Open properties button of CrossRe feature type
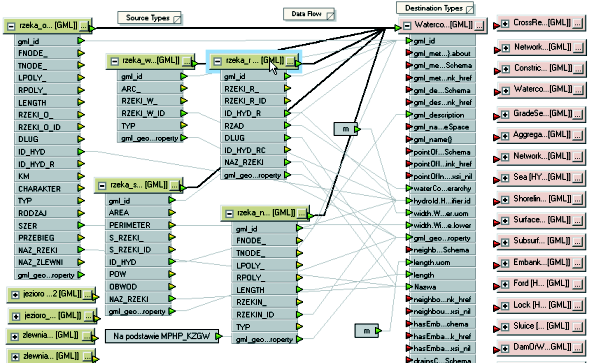This screenshot has height=363, width=590. [579, 24]
